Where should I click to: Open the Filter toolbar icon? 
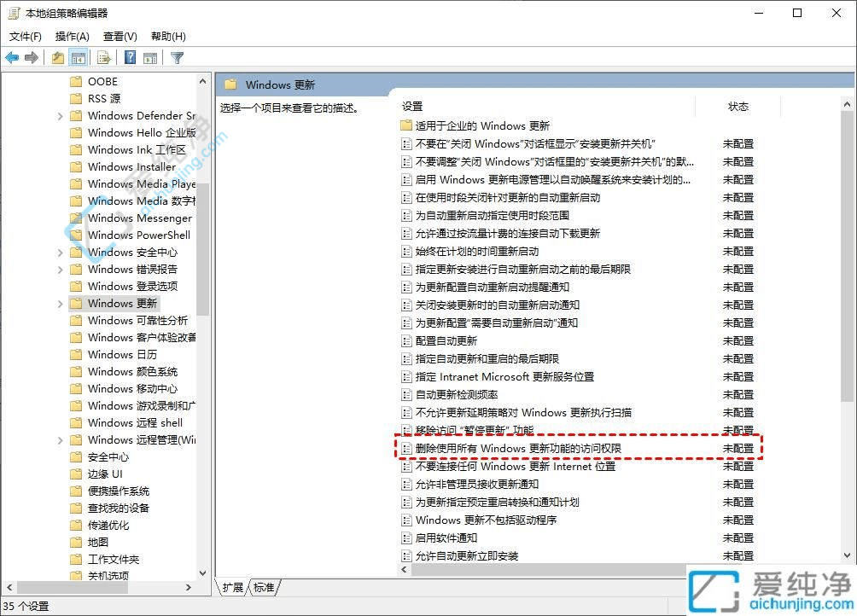[177, 57]
